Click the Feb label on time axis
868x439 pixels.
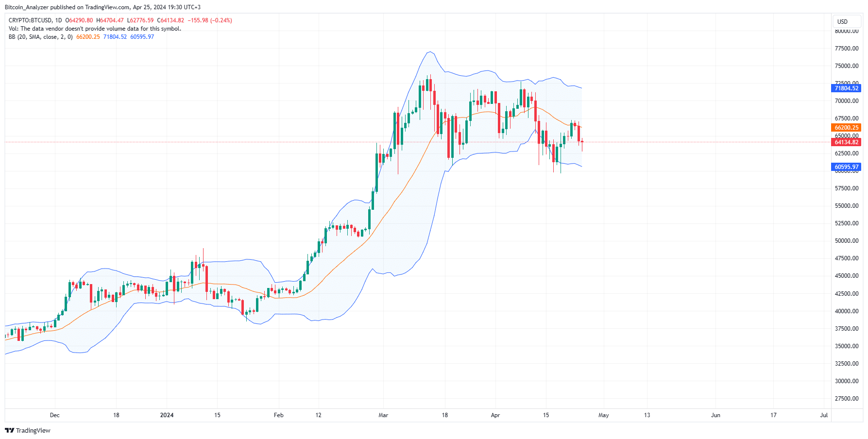(279, 415)
